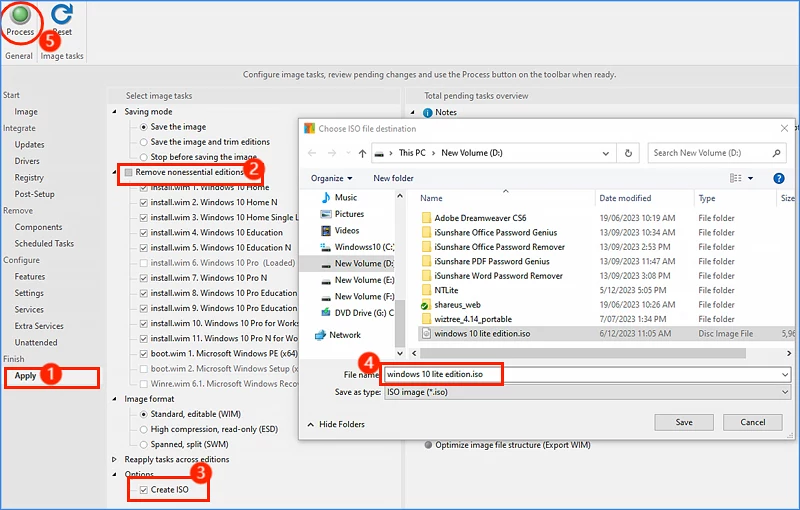This screenshot has width=800, height=510.
Task: Click the Refresh button beside the address bar
Action: [x=629, y=153]
